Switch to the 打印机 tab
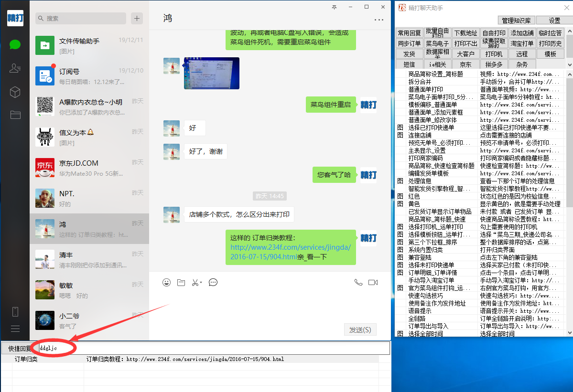The height and width of the screenshot is (392, 573). pos(494,54)
